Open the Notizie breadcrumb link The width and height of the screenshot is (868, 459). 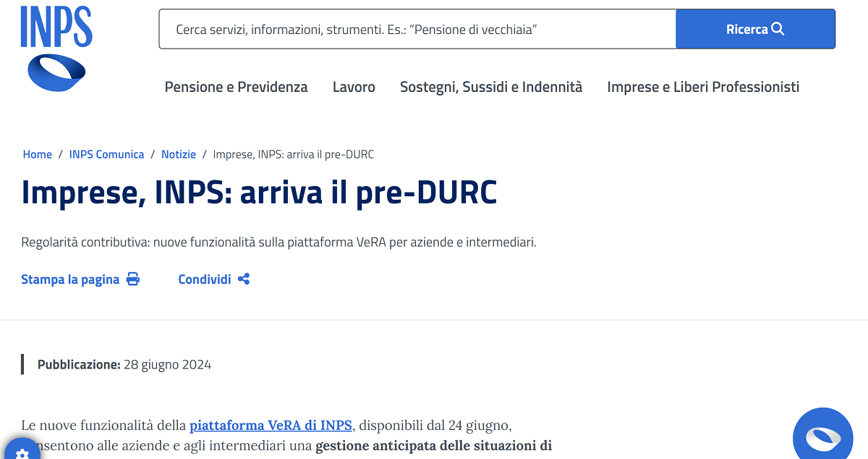coord(179,154)
